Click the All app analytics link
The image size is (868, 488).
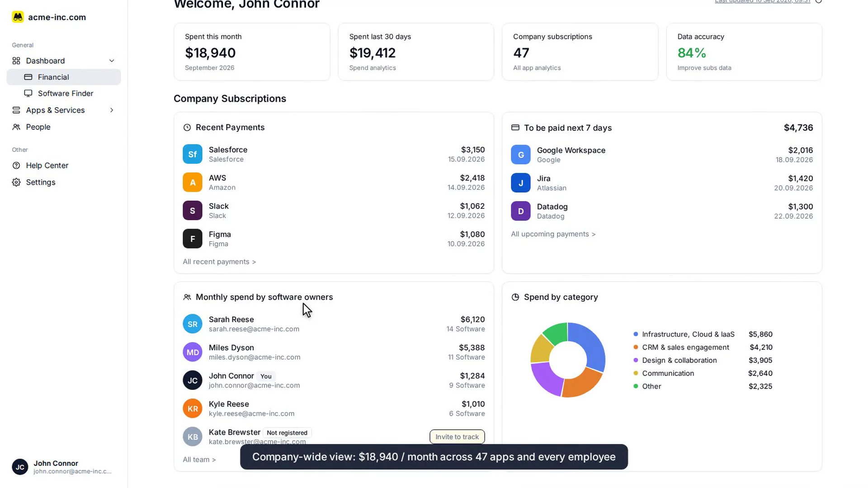[537, 68]
